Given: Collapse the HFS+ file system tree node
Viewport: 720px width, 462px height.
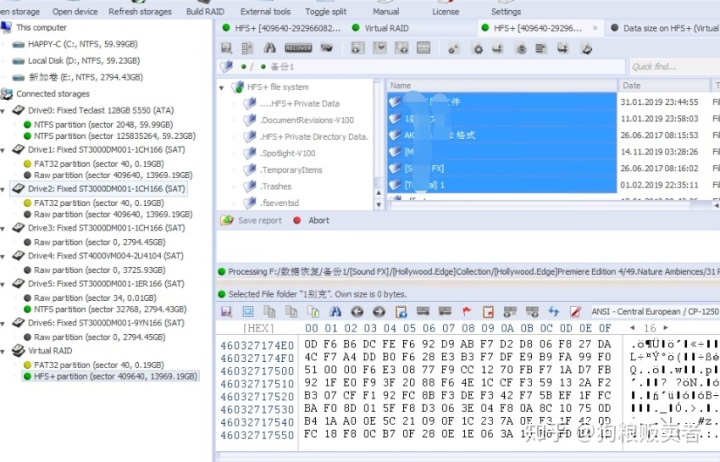Looking at the screenshot, I should [x=222, y=87].
